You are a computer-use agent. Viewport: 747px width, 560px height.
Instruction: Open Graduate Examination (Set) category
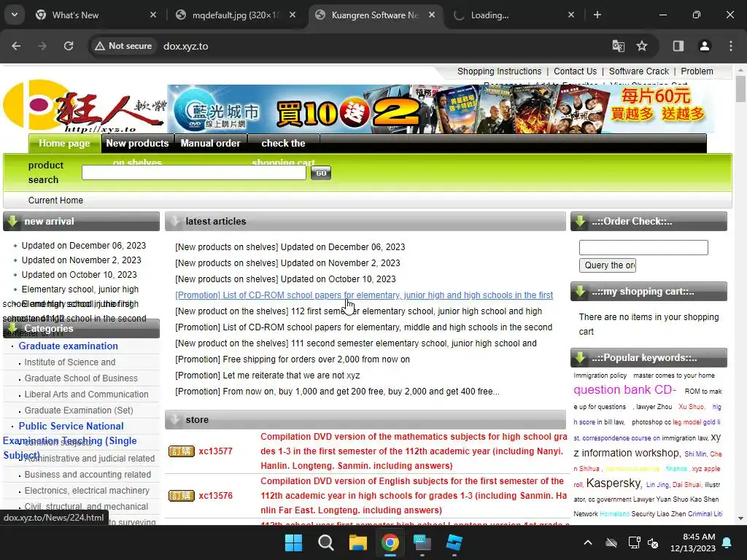click(79, 411)
